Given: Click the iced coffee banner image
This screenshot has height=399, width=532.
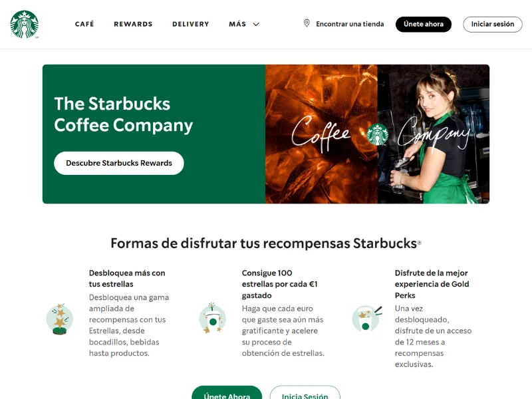Looking at the screenshot, I should [x=321, y=134].
